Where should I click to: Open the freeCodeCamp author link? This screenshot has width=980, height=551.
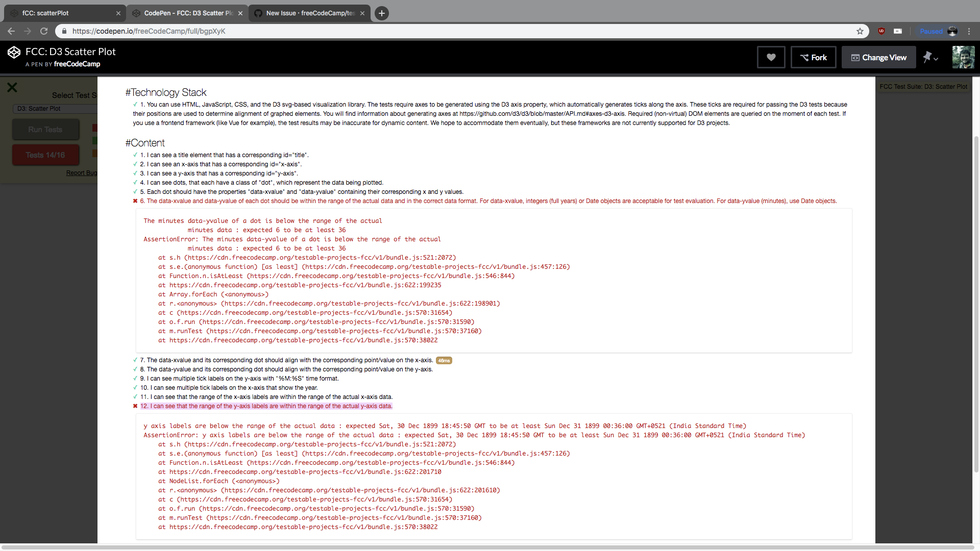77,64
